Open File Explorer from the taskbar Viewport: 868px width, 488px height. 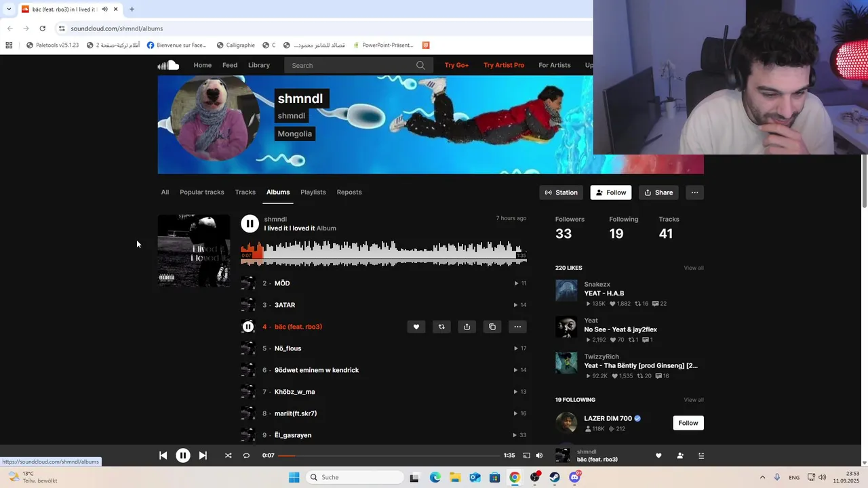click(x=455, y=477)
